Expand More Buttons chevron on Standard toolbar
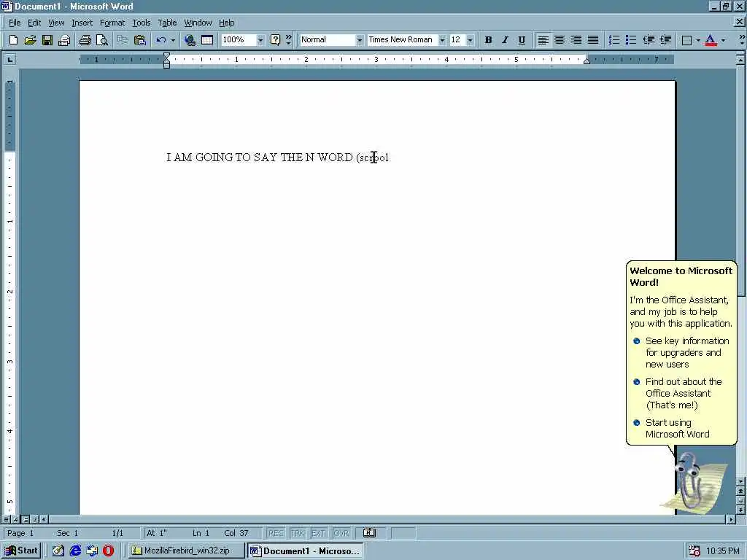 (288, 40)
